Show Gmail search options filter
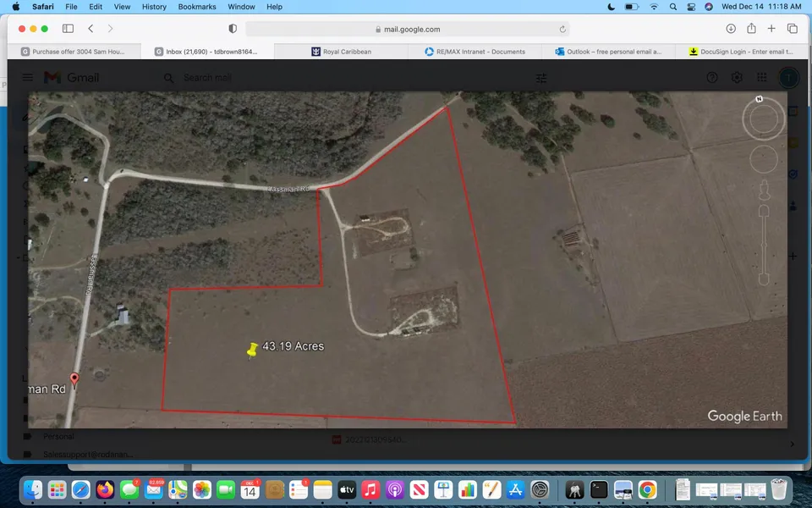 click(541, 78)
